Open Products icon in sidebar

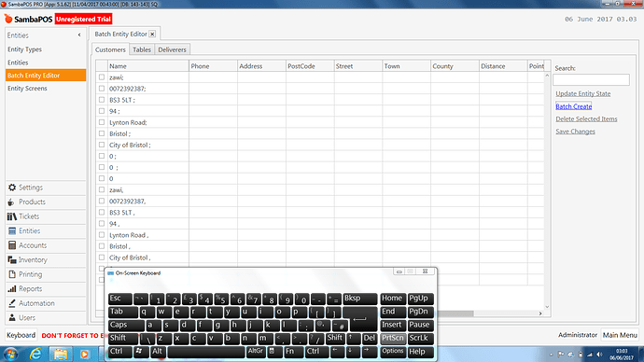pyautogui.click(x=11, y=202)
